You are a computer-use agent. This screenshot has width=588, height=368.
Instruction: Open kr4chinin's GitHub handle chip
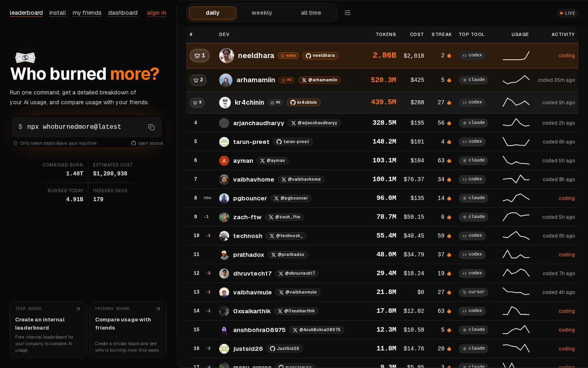(x=303, y=103)
